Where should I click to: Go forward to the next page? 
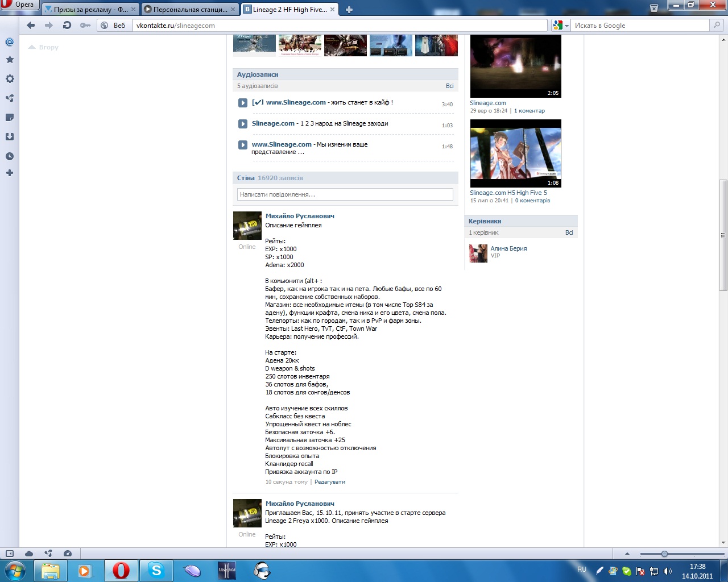point(49,25)
